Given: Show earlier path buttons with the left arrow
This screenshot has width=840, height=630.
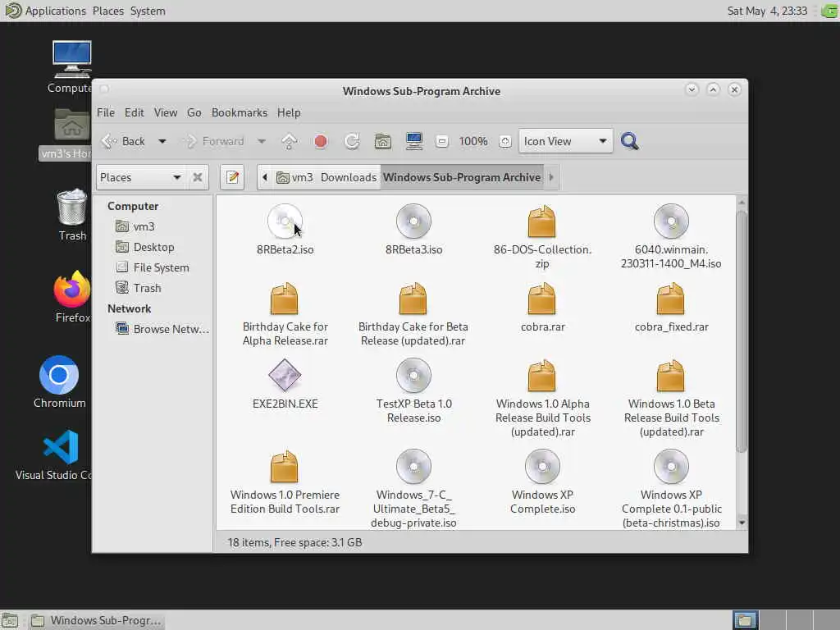Looking at the screenshot, I should pyautogui.click(x=264, y=177).
